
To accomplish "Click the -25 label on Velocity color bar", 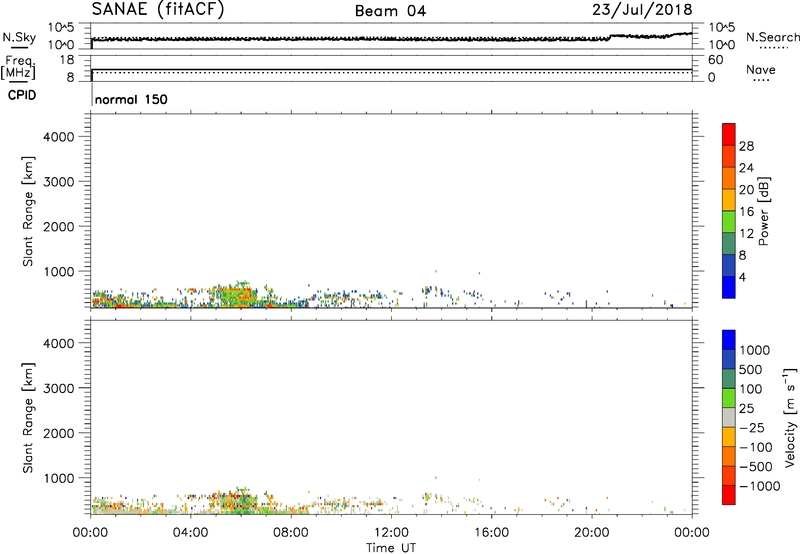I will click(752, 427).
